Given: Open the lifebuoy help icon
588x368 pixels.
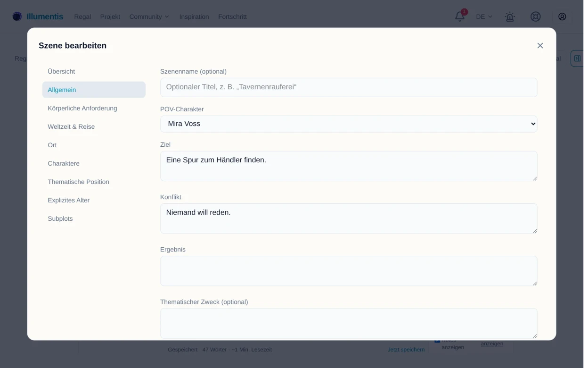Looking at the screenshot, I should tap(536, 17).
